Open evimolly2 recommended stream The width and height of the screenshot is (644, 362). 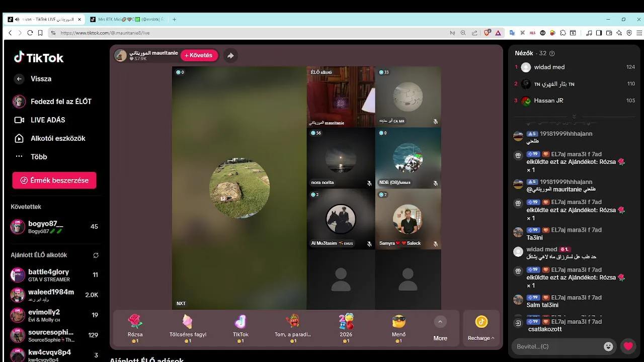(54, 315)
